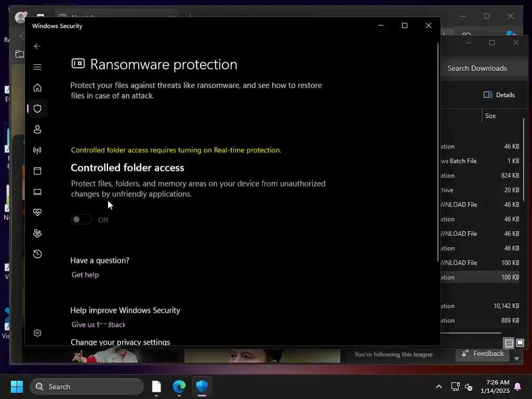Click the taskbar Search box
This screenshot has width=532, height=399.
coord(87,387)
